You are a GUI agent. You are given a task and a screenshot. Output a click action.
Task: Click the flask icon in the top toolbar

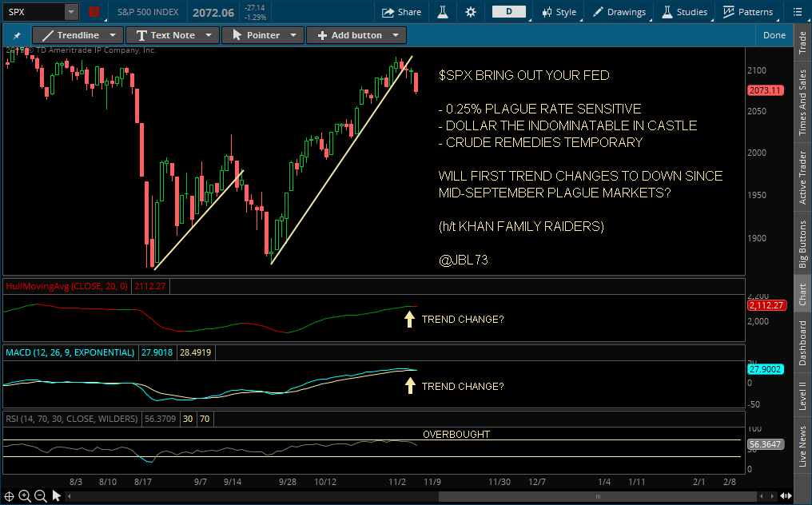pyautogui.click(x=443, y=12)
